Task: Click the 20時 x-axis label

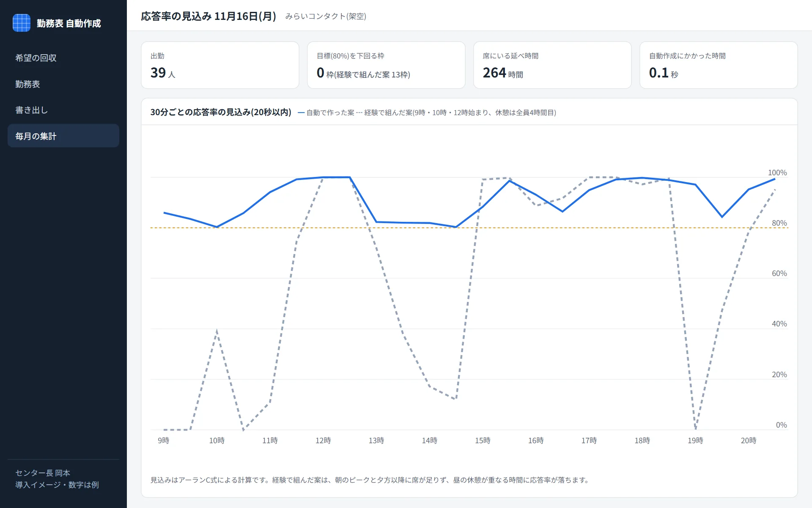Action: click(x=749, y=441)
